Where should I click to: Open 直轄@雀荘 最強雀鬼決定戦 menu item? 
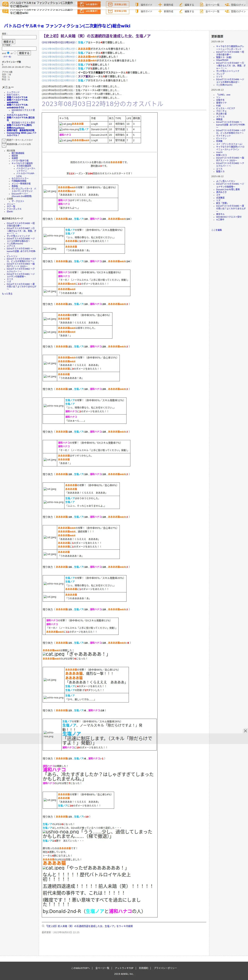click(20, 130)
